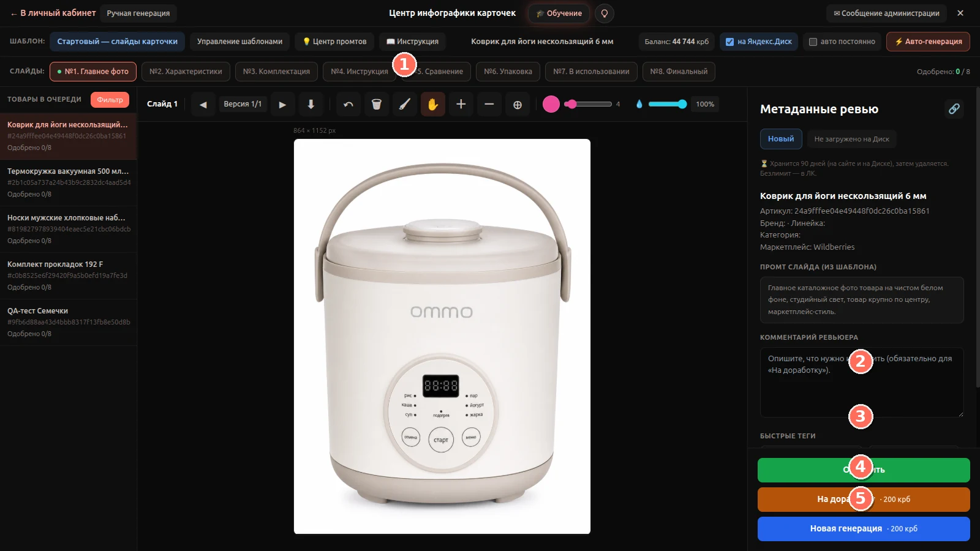Send slide 'На доработку' for 200 крб
Screen dimensions: 980x551
coord(864,500)
